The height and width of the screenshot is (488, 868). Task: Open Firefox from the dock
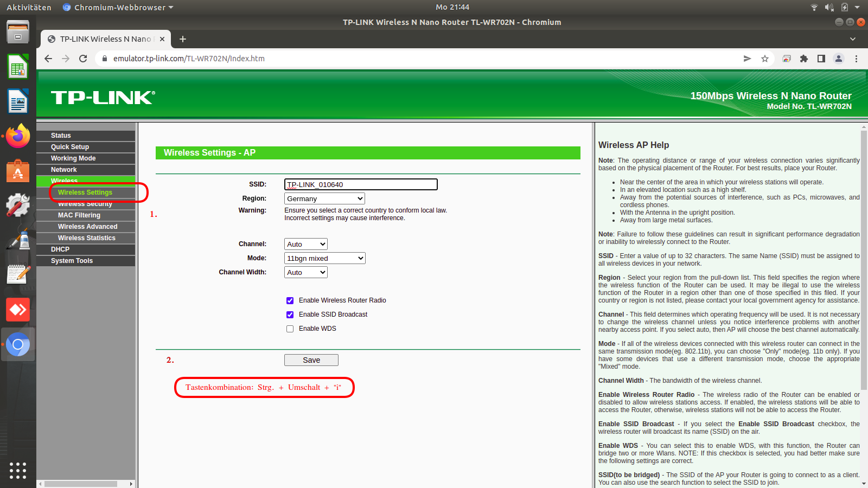point(18,136)
